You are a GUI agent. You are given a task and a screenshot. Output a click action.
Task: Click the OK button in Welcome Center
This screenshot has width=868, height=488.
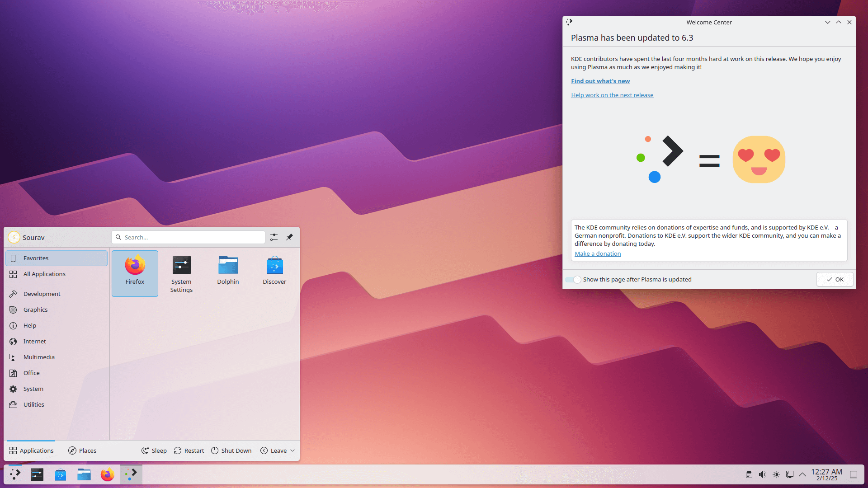click(x=834, y=279)
